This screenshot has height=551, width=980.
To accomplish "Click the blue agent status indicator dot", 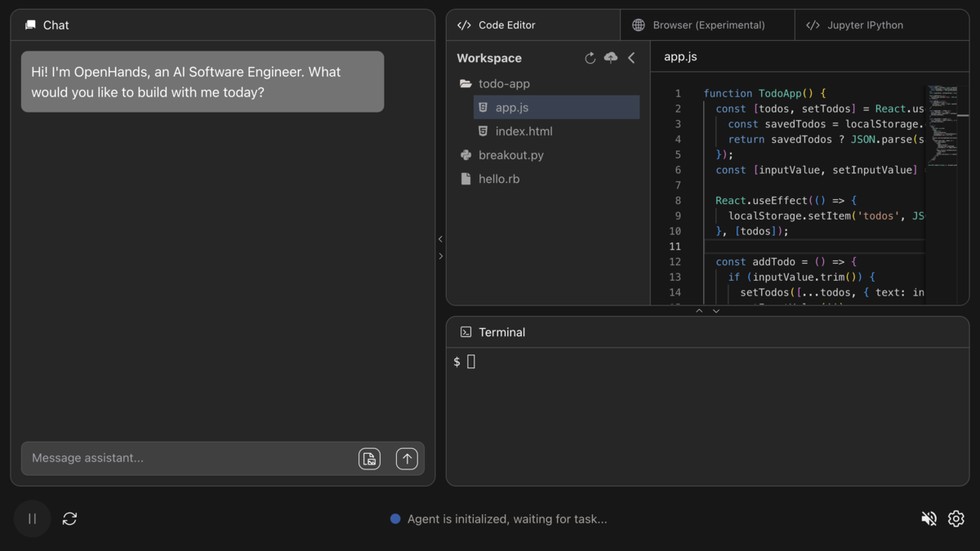I will pos(395,518).
